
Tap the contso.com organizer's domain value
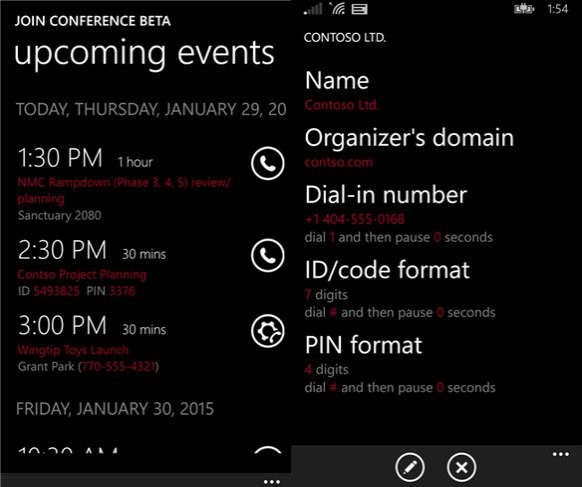click(x=339, y=162)
